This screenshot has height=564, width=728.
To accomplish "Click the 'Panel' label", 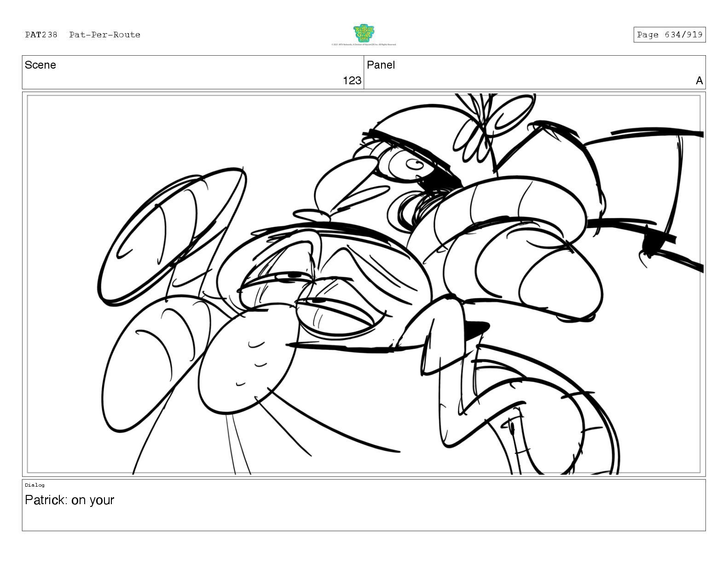I will (381, 65).
